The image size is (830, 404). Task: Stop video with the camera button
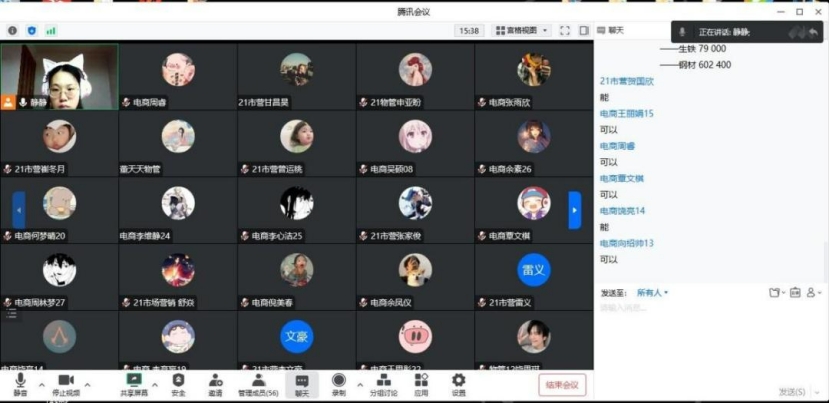(x=66, y=383)
